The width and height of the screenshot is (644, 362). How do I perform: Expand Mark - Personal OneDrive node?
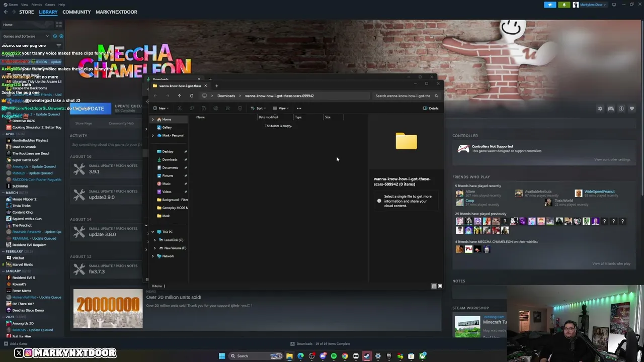click(153, 135)
